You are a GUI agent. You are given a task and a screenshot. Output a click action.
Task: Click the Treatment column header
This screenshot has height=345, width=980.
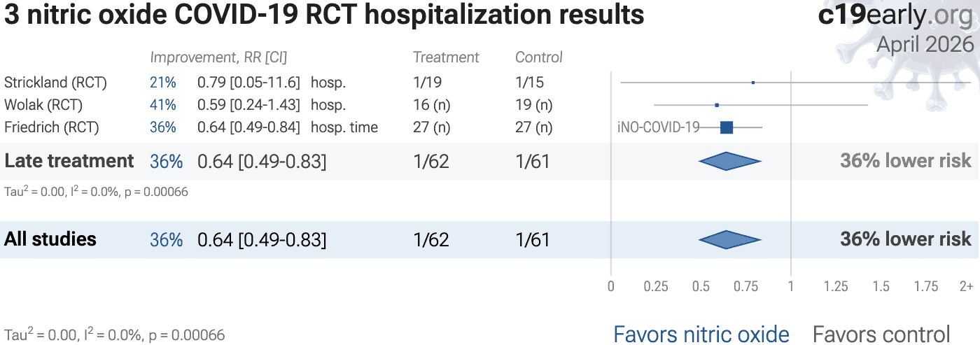pos(446,57)
